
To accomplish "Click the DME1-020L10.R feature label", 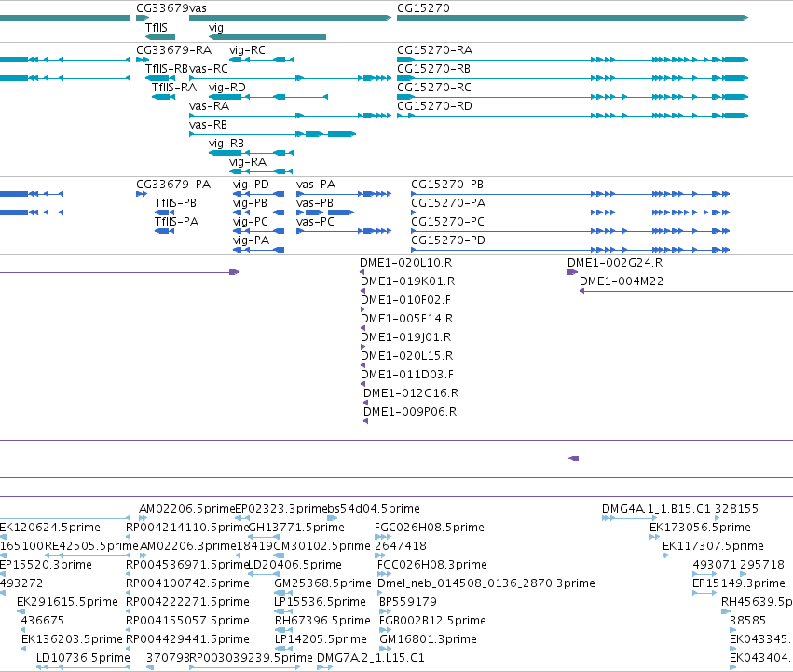I will tap(405, 263).
